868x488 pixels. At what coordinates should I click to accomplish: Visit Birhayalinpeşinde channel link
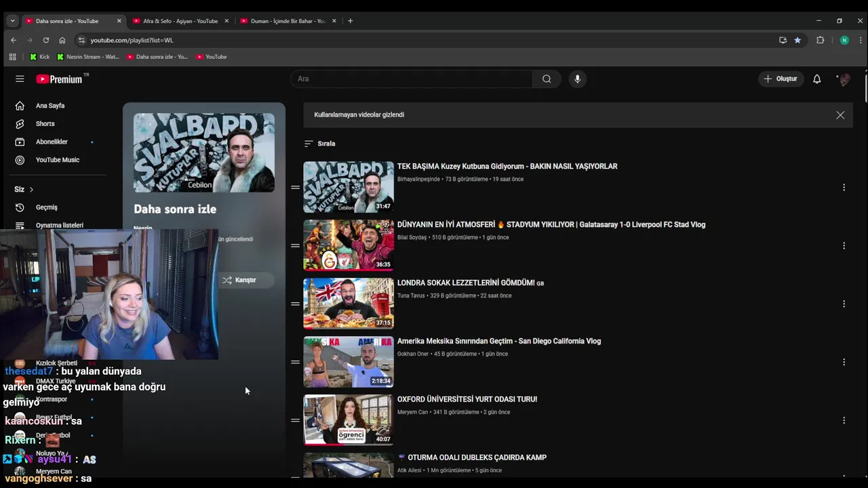(x=418, y=180)
